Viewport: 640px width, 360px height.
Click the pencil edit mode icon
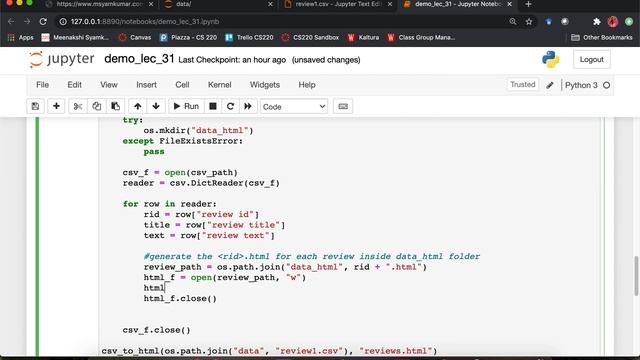click(x=550, y=85)
